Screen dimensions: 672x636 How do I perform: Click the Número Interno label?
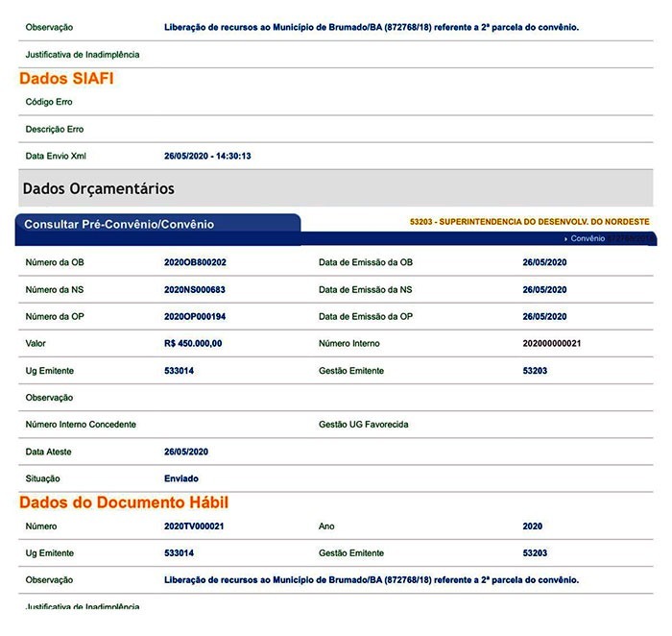(348, 344)
